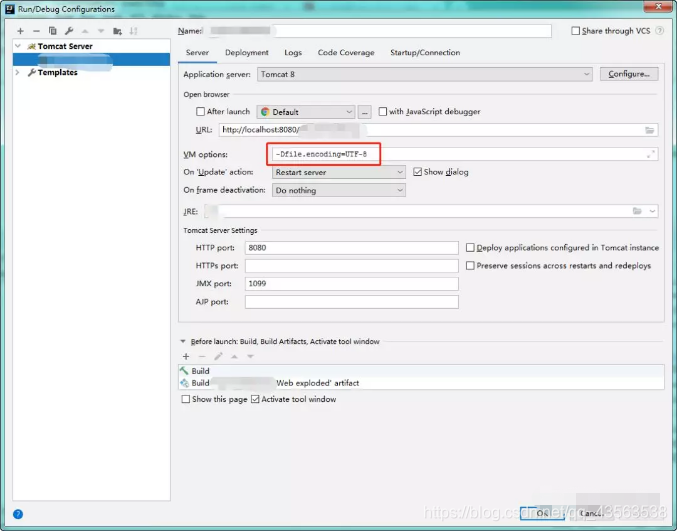Image resolution: width=677 pixels, height=531 pixels.
Task: Switch to Logs tab
Action: click(293, 53)
